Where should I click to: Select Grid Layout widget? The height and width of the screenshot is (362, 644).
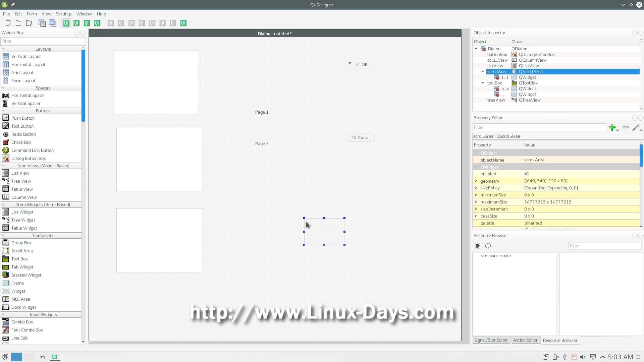point(22,72)
